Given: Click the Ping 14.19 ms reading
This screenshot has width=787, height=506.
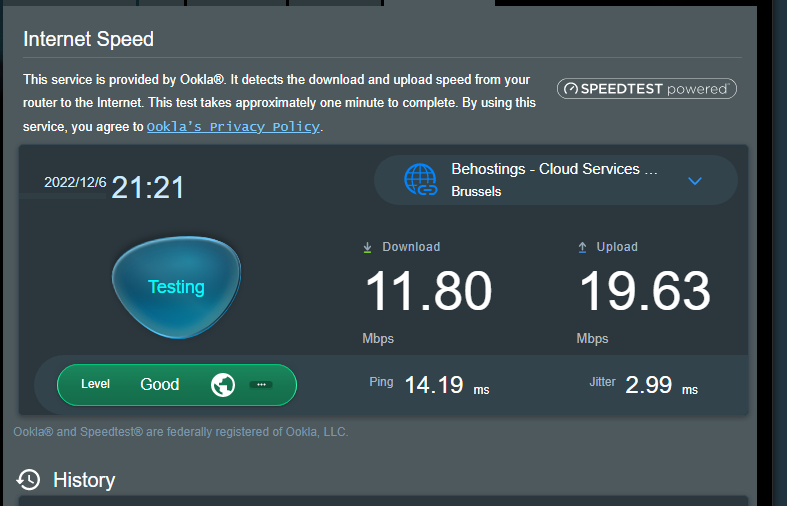Looking at the screenshot, I should tap(430, 385).
